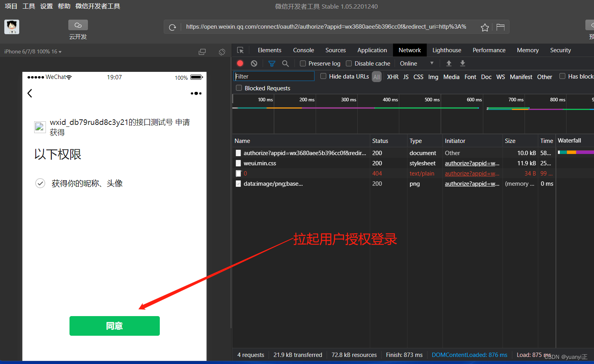Image resolution: width=594 pixels, height=364 pixels.
Task: Open the 设置 menu
Action: (x=46, y=6)
